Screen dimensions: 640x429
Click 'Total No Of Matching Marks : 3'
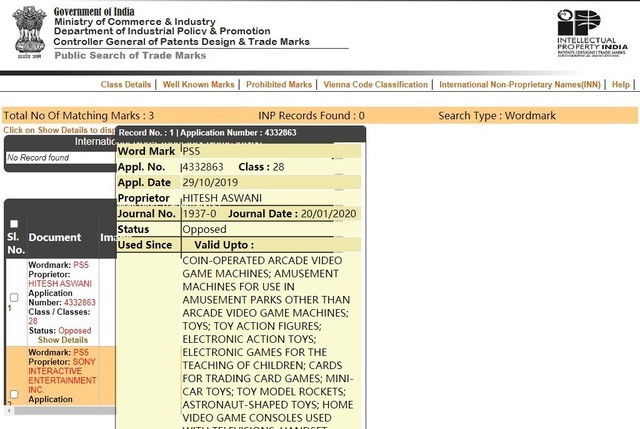pos(79,116)
